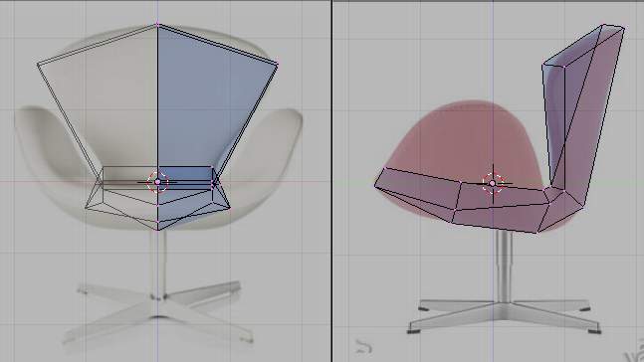The image size is (644, 362).
Task: Select the upper front seat vertex in side view
Action: (x=385, y=168)
